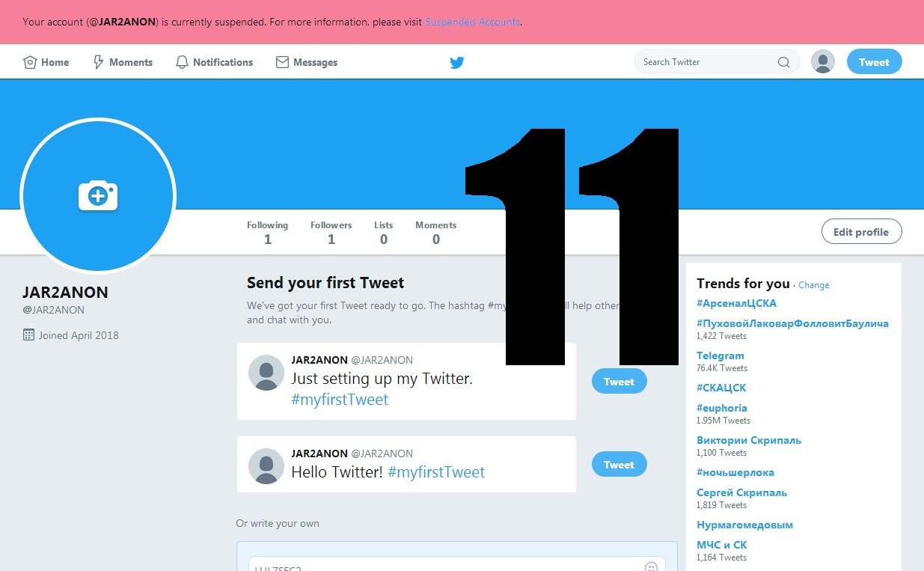Open Moments via lightning bolt icon

point(98,62)
